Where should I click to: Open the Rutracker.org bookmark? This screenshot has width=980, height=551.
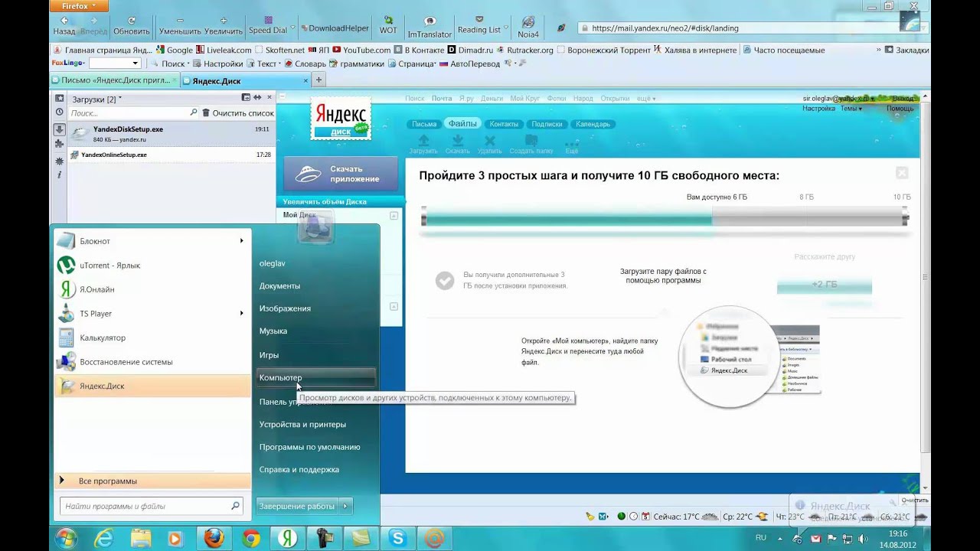tap(524, 50)
